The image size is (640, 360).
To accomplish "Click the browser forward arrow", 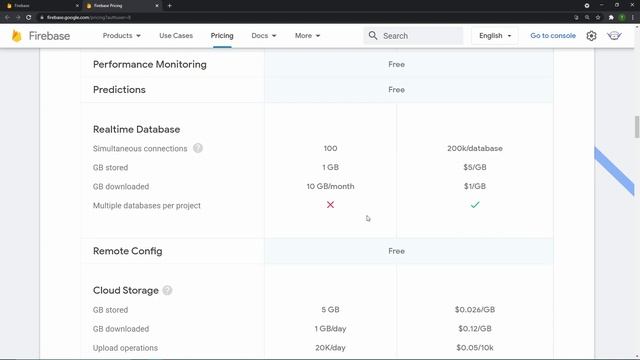I will click(x=18, y=18).
